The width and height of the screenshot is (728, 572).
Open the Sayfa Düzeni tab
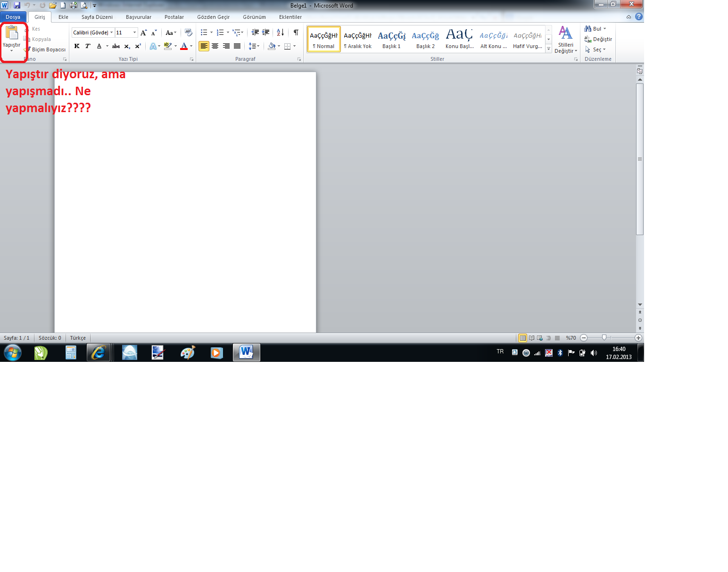(97, 17)
